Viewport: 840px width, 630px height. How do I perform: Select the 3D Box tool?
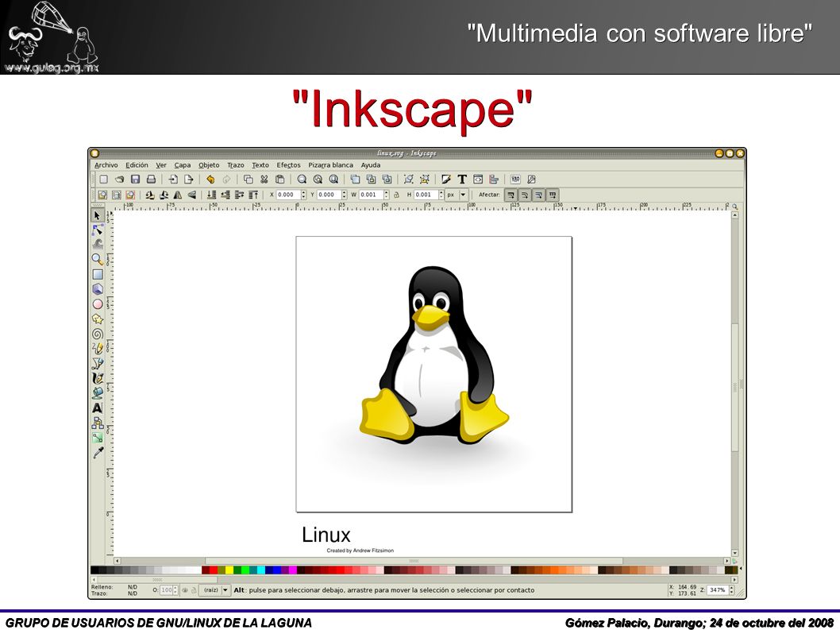coord(97,289)
